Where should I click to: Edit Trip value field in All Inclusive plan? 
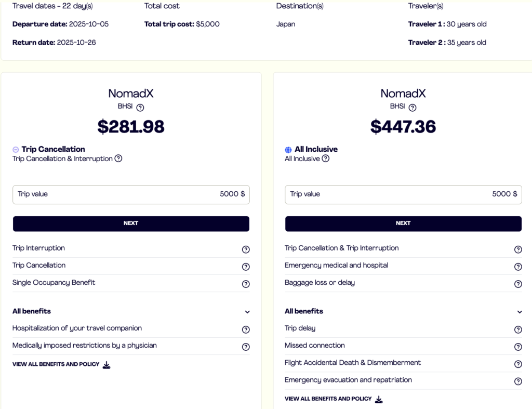pyautogui.click(x=403, y=194)
